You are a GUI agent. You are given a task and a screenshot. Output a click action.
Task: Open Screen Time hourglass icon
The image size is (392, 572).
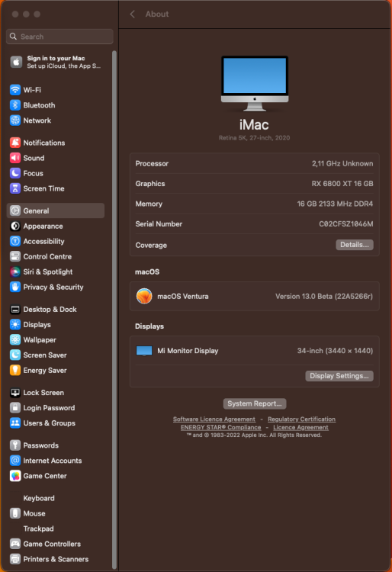pyautogui.click(x=15, y=188)
